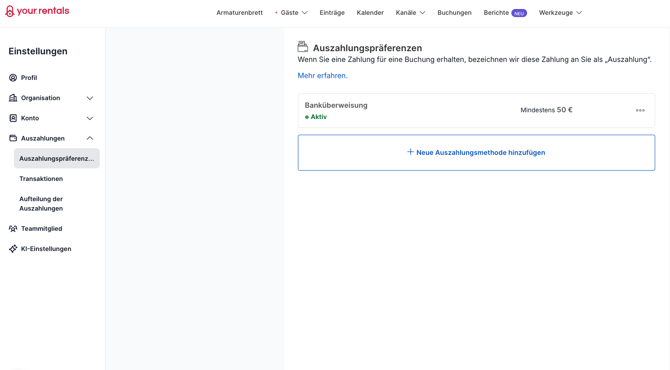Select Organisation in settings sidebar
The image size is (670, 370).
pyautogui.click(x=41, y=98)
